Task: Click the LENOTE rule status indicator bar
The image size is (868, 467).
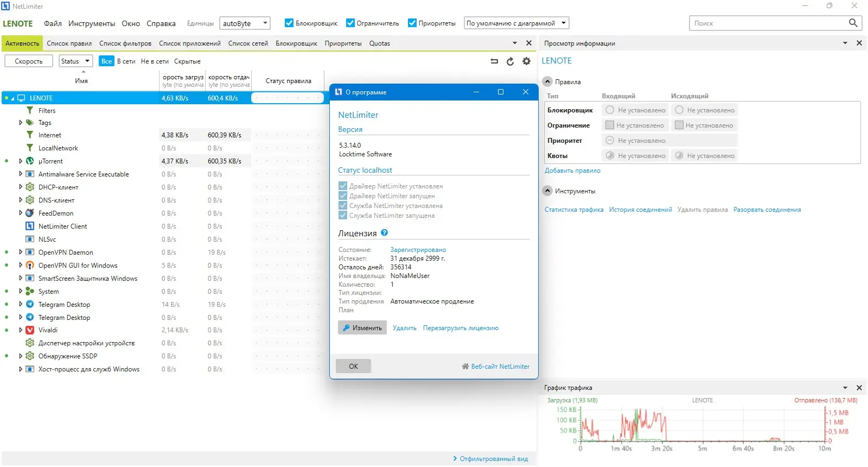Action: [x=288, y=98]
